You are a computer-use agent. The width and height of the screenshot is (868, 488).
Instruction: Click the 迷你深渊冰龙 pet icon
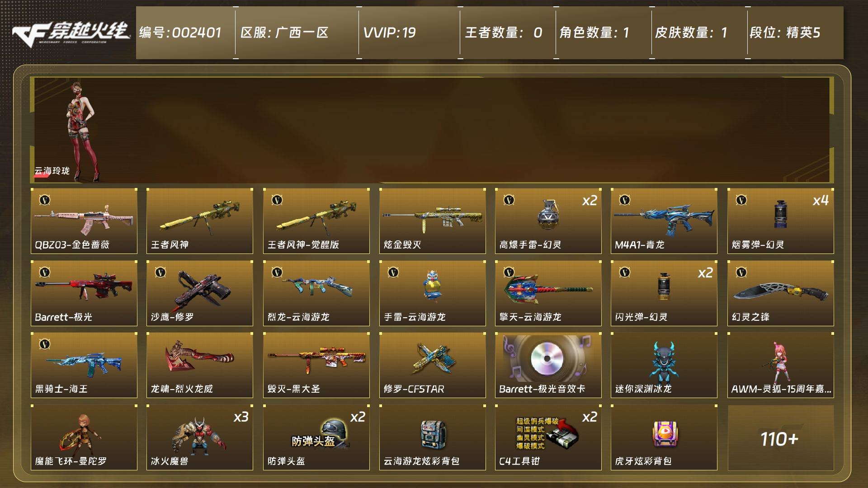click(x=663, y=361)
